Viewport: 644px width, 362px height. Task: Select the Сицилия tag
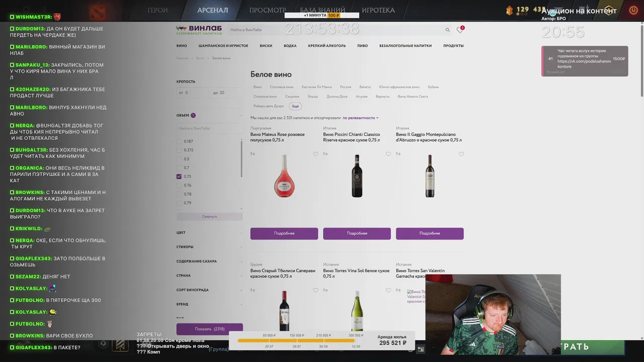click(x=292, y=97)
